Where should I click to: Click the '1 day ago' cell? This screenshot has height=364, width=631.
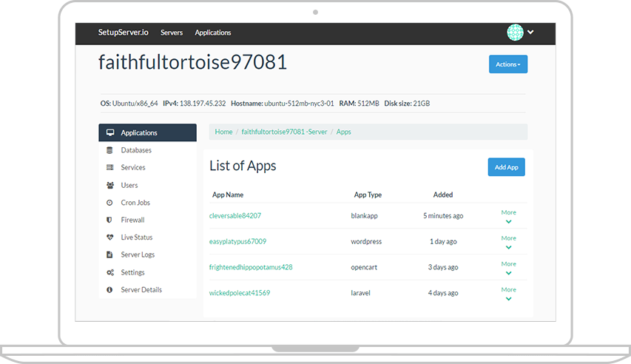(x=443, y=242)
